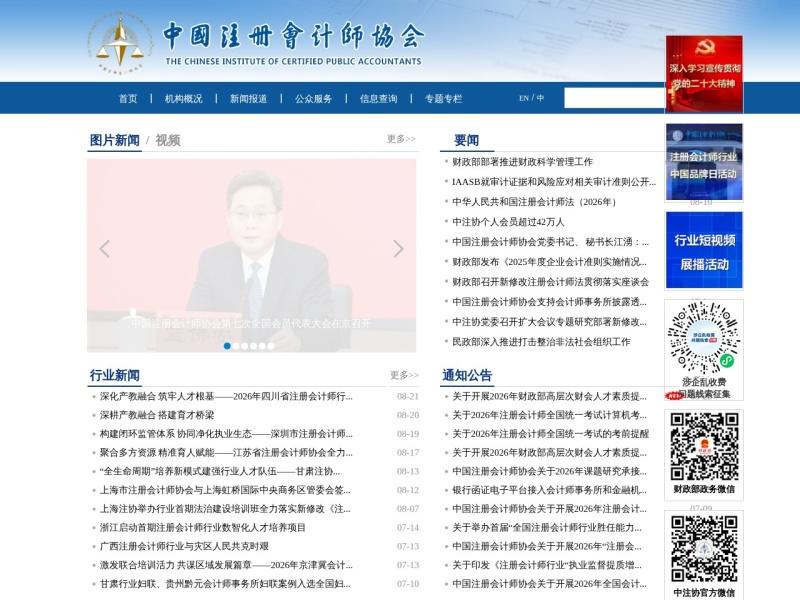Focus the site search box
800x600 pixels.
(x=614, y=98)
